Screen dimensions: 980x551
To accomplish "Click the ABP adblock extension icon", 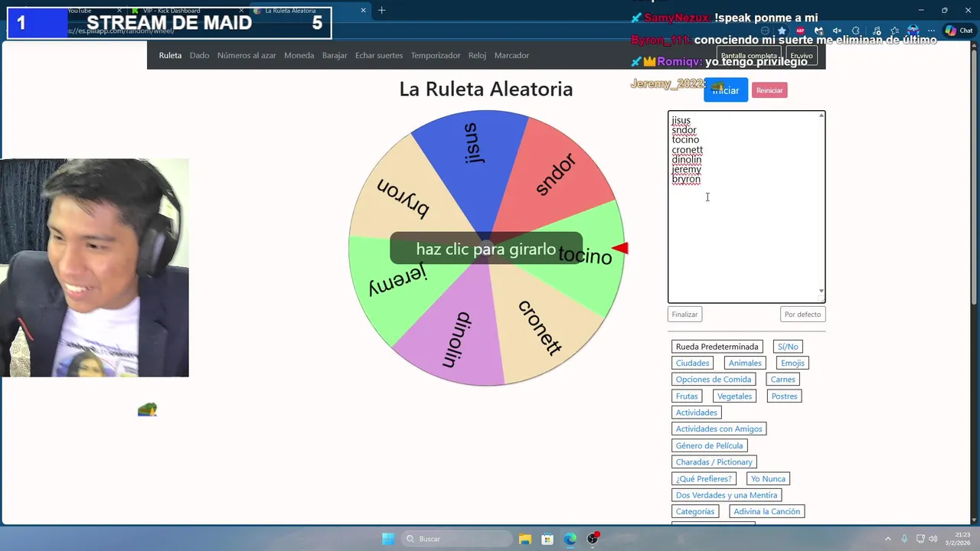I will click(x=800, y=31).
